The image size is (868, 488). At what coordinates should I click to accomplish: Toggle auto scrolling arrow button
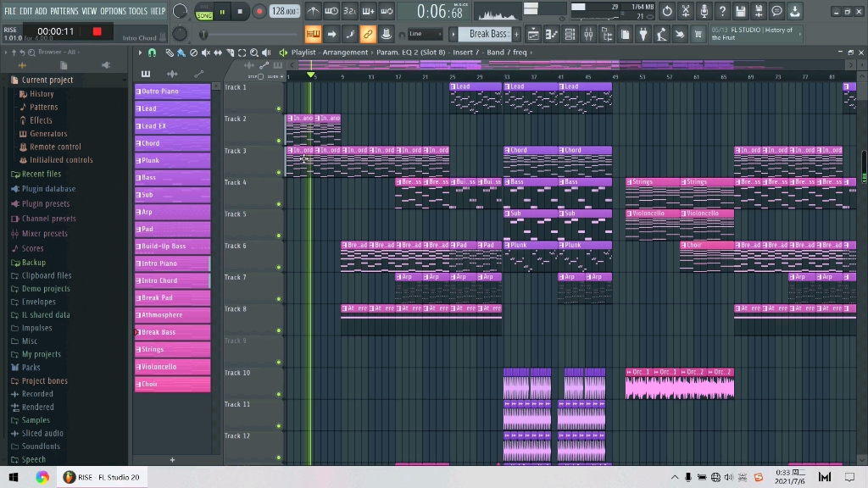click(x=331, y=34)
